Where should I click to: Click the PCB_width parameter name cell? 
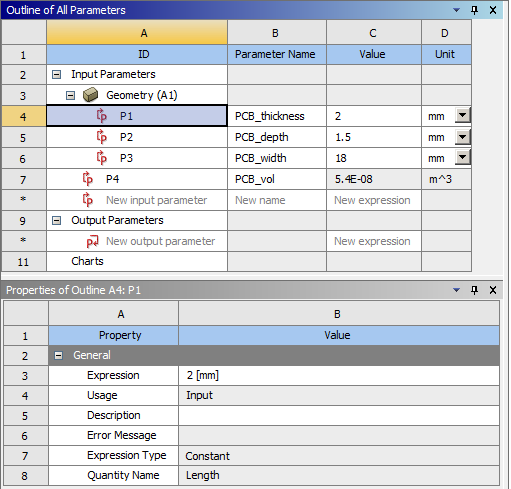click(277, 158)
